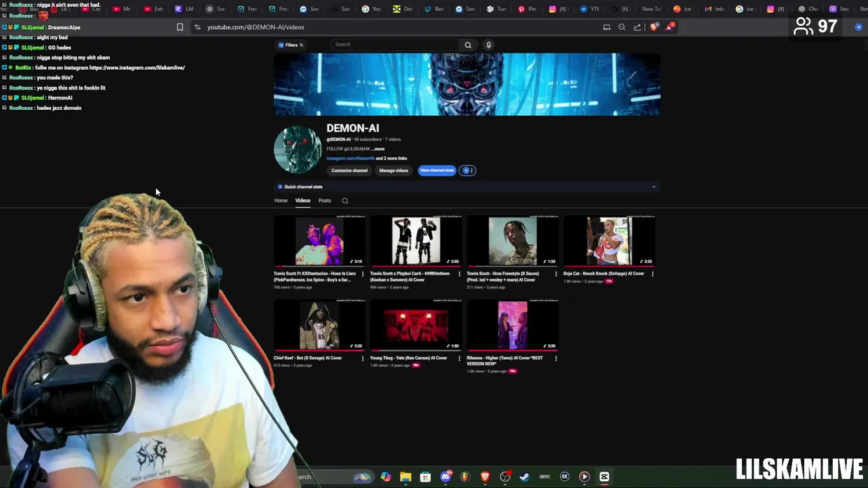The height and width of the screenshot is (488, 868).
Task: Click the Brave Shields lion icon
Action: 654,27
